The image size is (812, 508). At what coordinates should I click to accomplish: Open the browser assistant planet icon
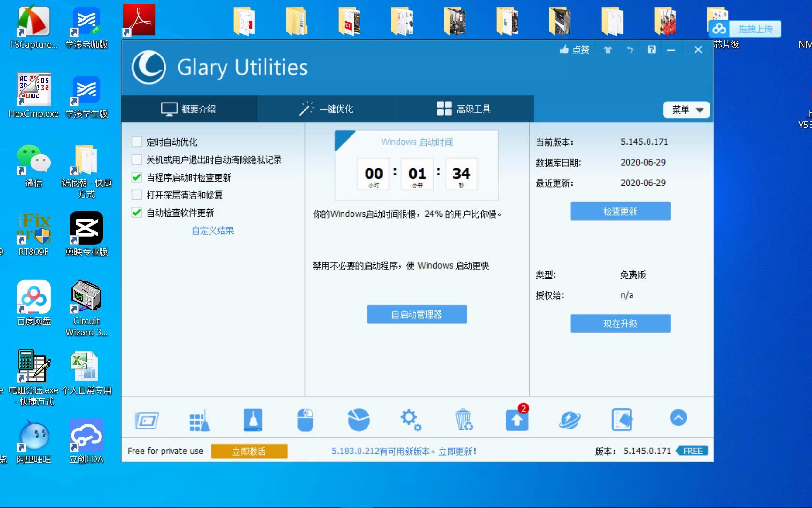pyautogui.click(x=570, y=420)
